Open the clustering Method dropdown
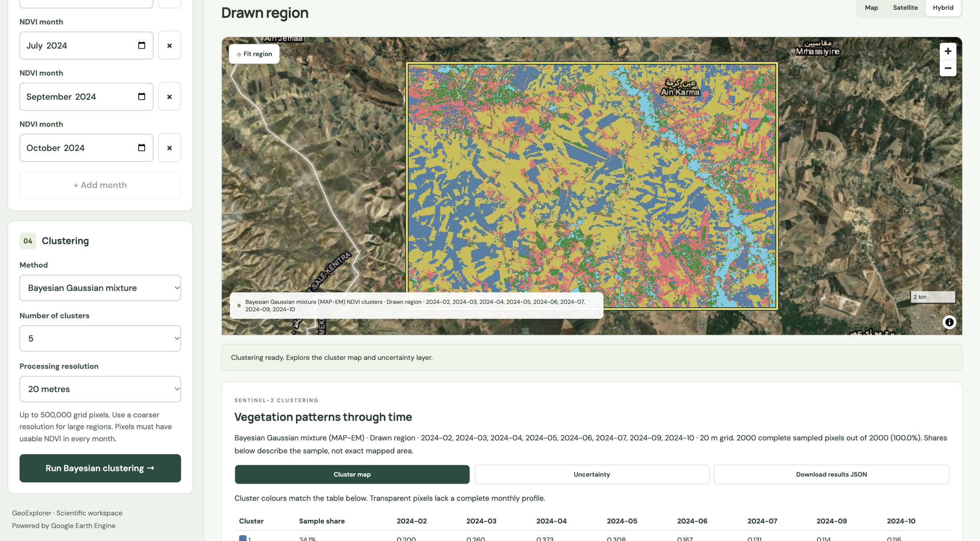The image size is (980, 541). click(100, 288)
